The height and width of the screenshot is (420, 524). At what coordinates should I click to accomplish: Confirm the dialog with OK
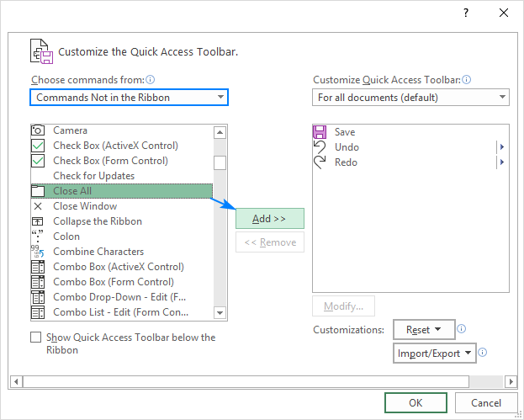pyautogui.click(x=415, y=403)
